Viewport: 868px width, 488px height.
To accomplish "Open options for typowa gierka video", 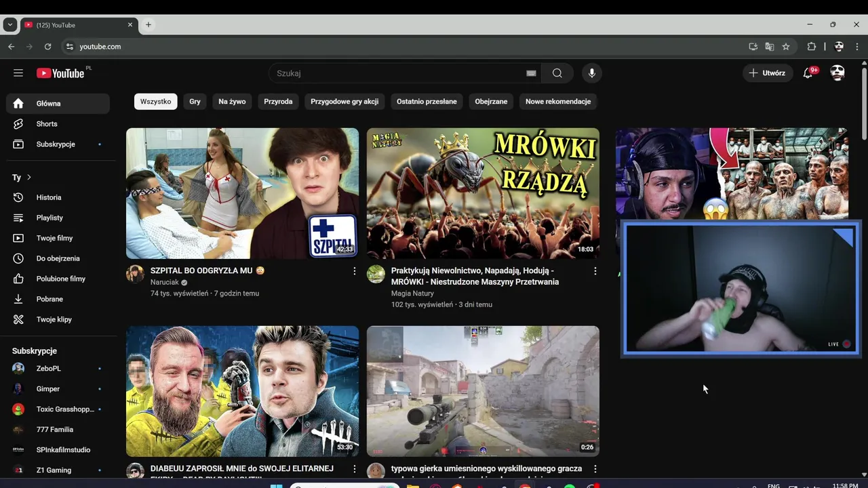I will (x=595, y=469).
